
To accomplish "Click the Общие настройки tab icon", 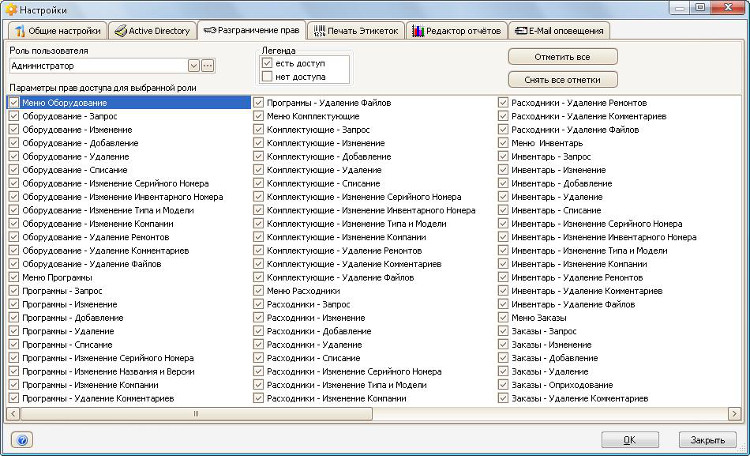I will click(x=18, y=31).
